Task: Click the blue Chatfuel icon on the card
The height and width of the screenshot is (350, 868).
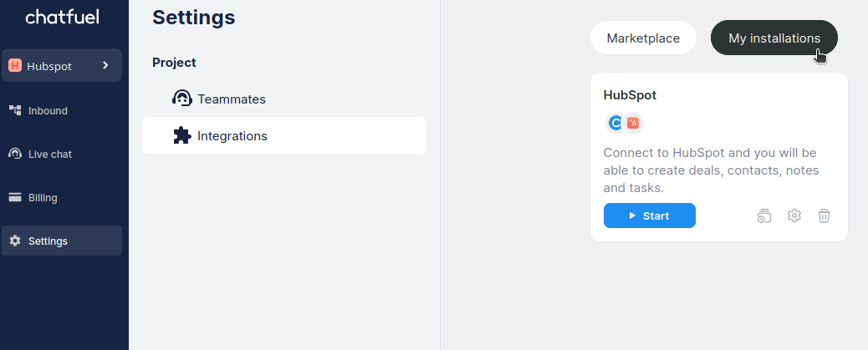Action: 615,124
